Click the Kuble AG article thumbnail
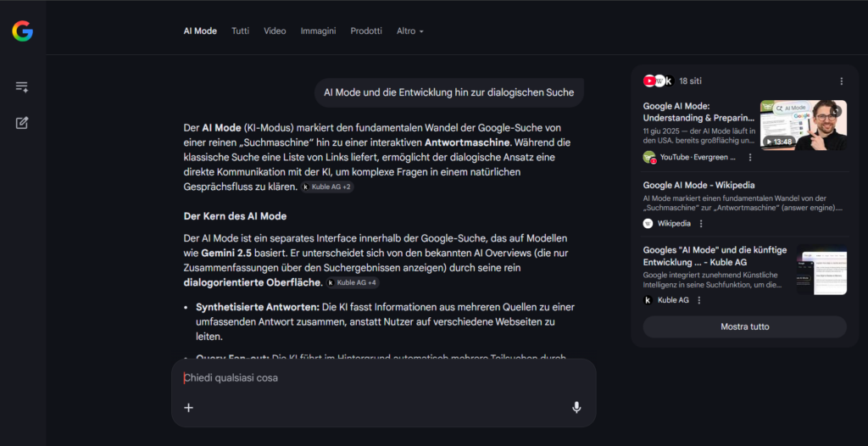The image size is (868, 446). [x=821, y=270]
